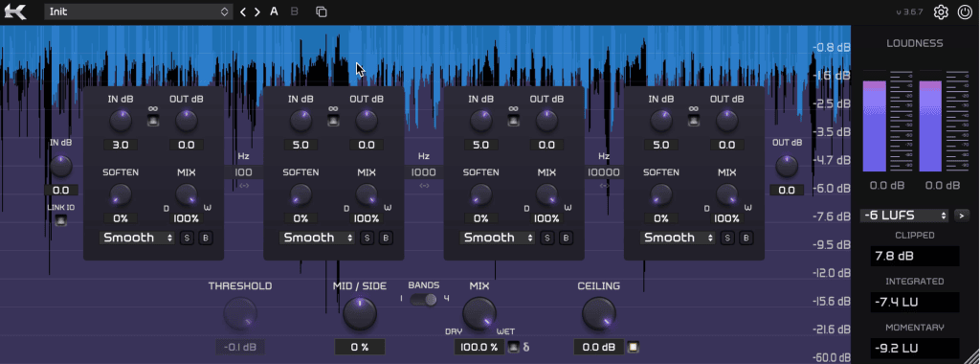Toggle the LINK IO switch
The width and height of the screenshot is (980, 364).
(60, 220)
